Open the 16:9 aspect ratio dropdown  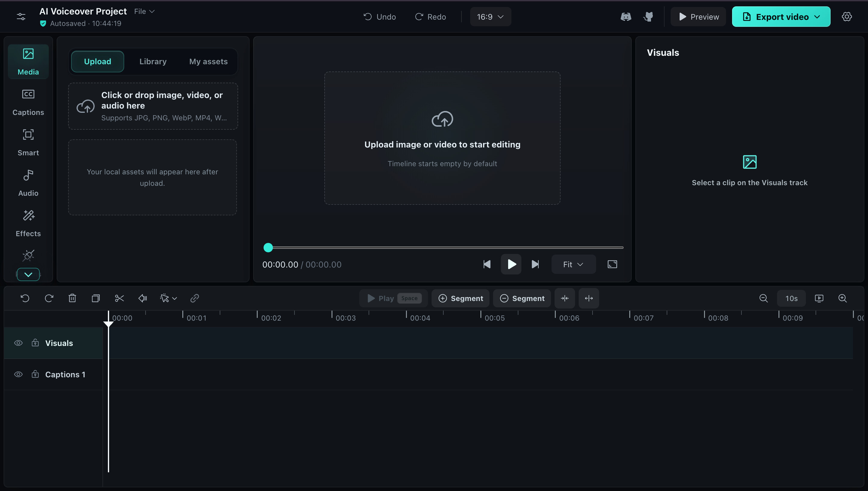point(490,17)
